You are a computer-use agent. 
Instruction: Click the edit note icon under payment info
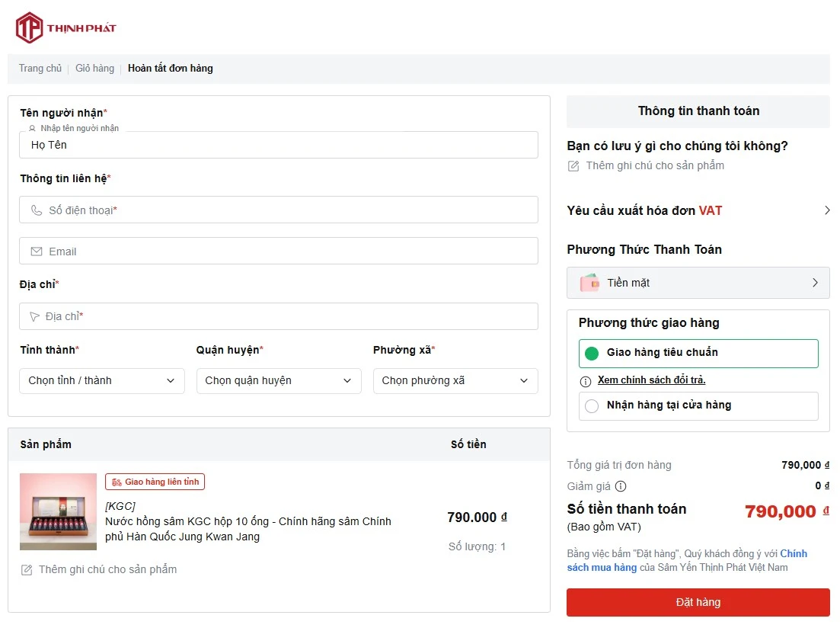[x=573, y=166]
